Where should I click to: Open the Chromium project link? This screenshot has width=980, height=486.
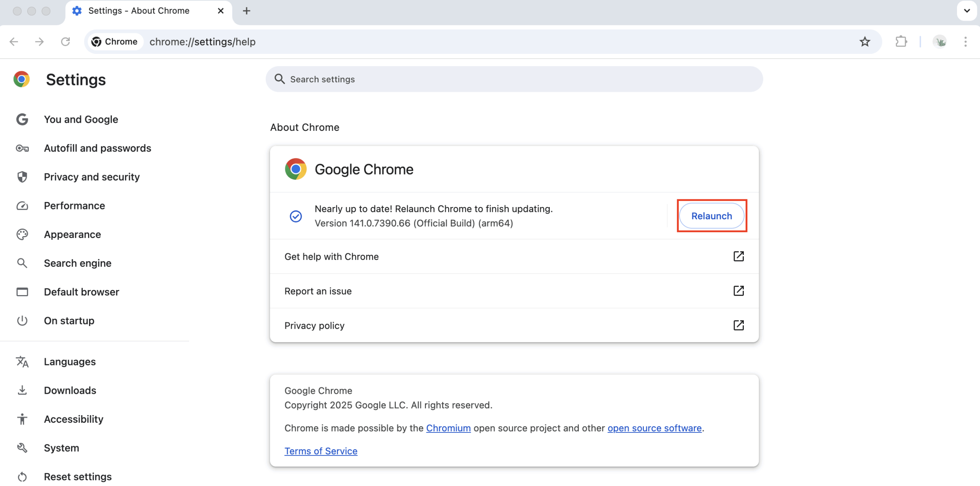tap(448, 428)
